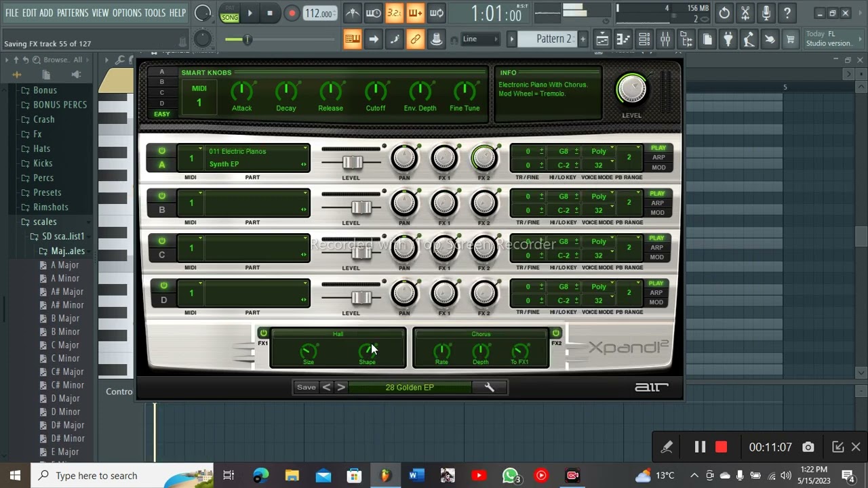
Task: Open the help question mark icon
Action: click(787, 13)
